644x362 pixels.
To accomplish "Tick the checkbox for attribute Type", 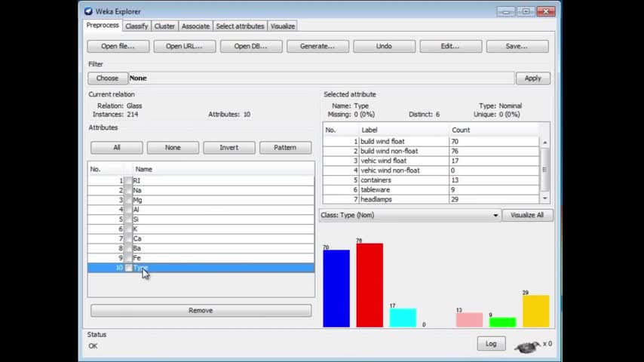I will (x=128, y=268).
